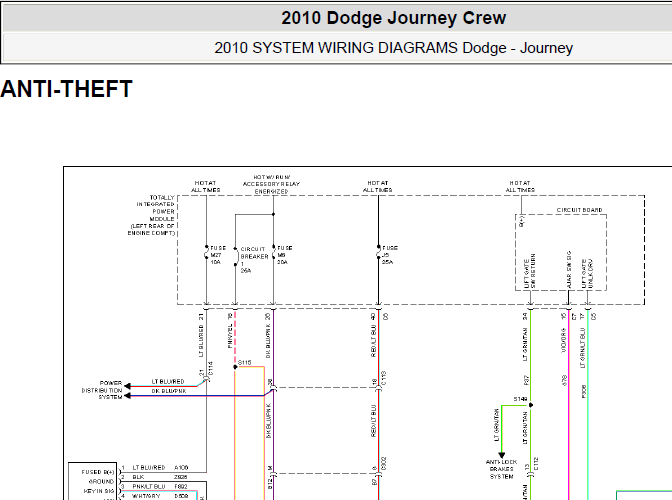The height and width of the screenshot is (500, 672).
Task: Click the S115 splice dot
Action: [235, 367]
